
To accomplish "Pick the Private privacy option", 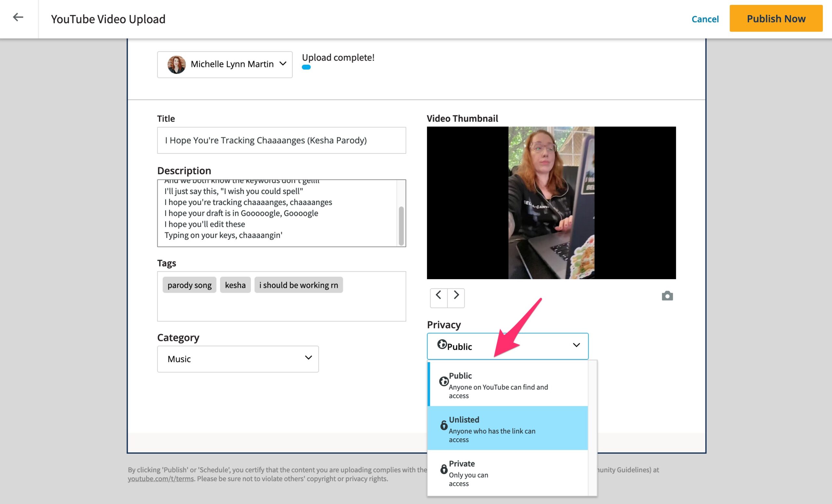I will point(507,472).
